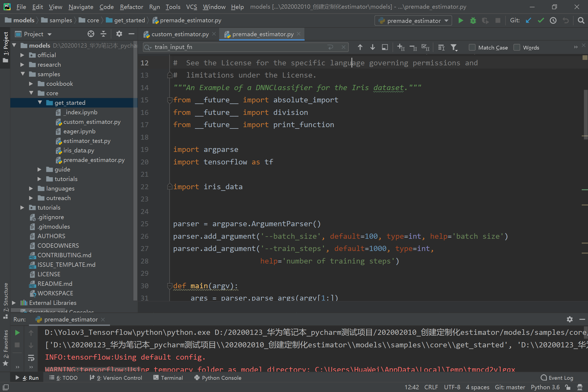Open Search Everywhere with the magnifier icon

tap(581, 20)
